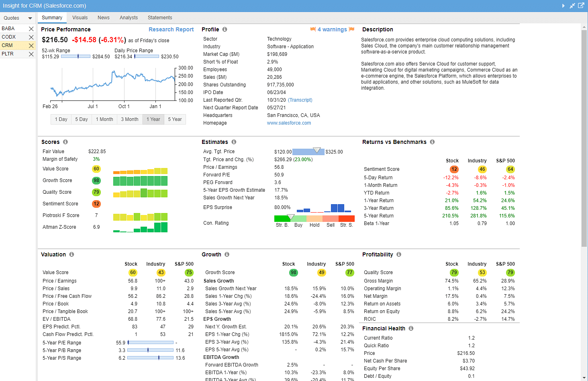Click the 5-Year P/E Range bar
Image resolution: width=588 pixels, height=381 pixels.
click(x=150, y=343)
